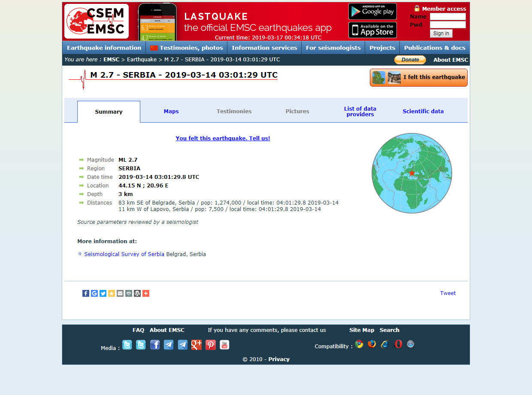
Task: Click the magnitude value ML 2.7
Action: [128, 160]
